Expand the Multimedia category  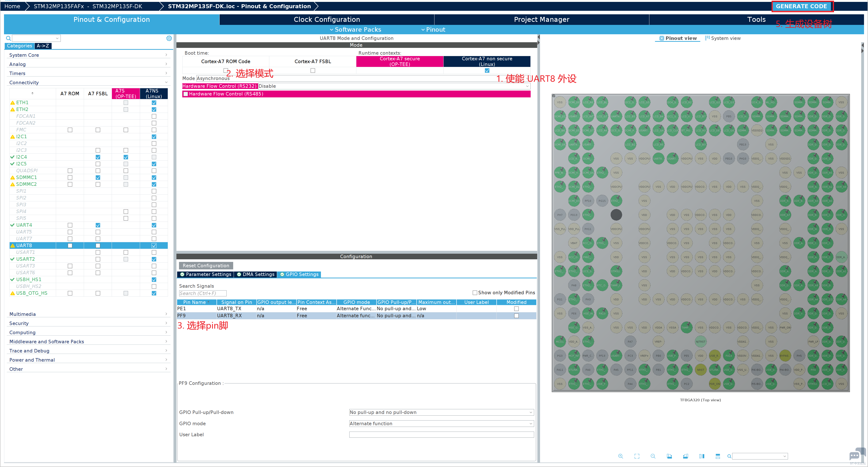88,314
